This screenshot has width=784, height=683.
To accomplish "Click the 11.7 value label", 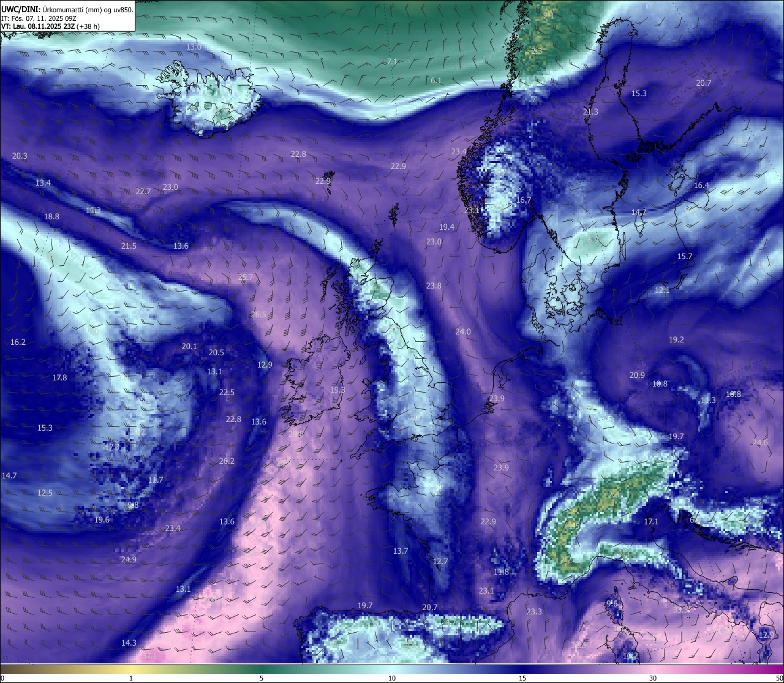I will (x=156, y=480).
